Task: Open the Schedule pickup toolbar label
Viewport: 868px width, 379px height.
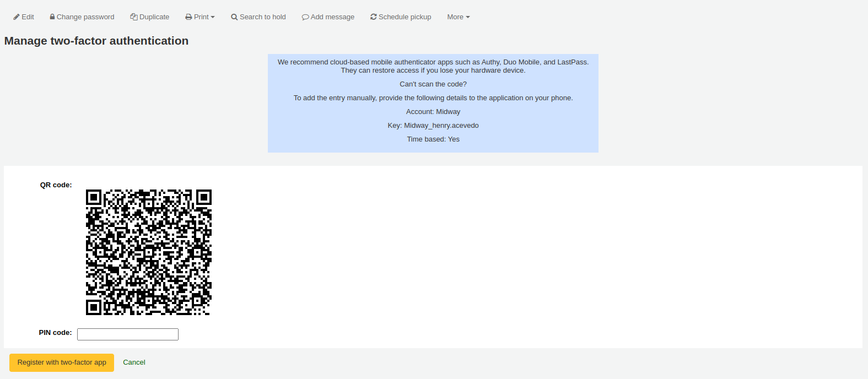Action: click(405, 17)
